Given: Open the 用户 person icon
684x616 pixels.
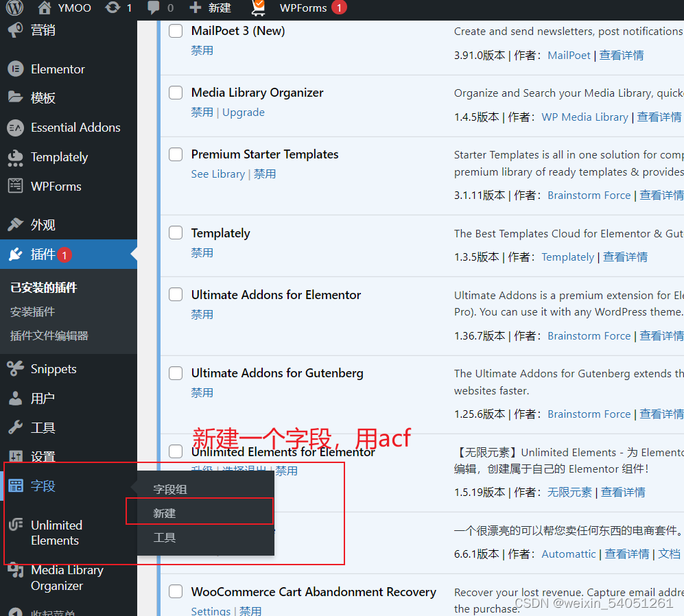Looking at the screenshot, I should [x=15, y=398].
